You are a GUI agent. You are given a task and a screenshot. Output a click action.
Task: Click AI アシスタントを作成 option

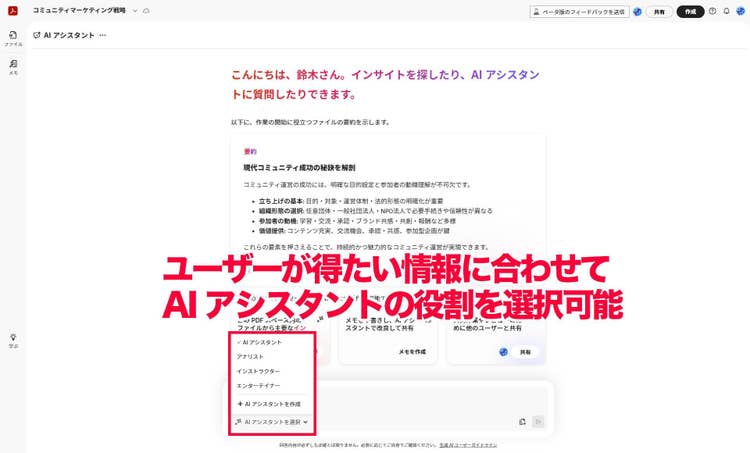(268, 404)
